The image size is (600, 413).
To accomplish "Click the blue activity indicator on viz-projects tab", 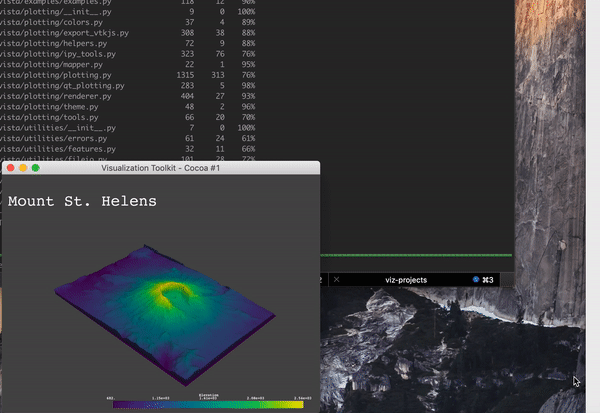I will [476, 279].
